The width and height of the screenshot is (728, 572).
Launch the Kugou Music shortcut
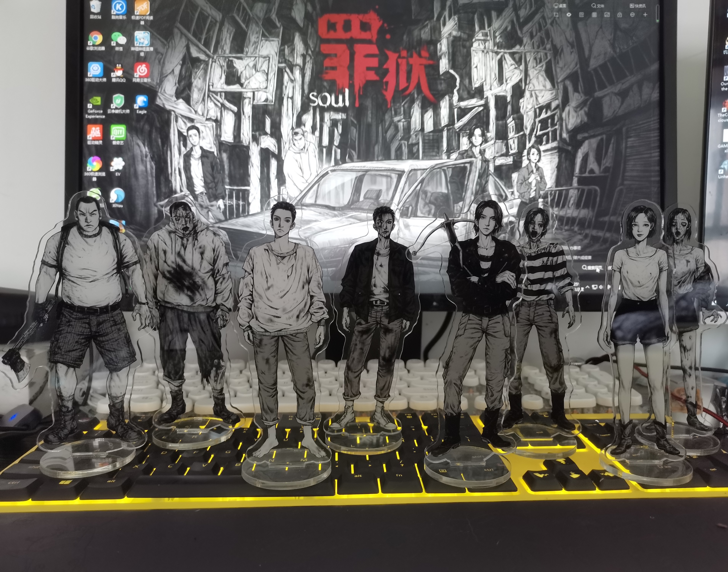click(x=119, y=9)
